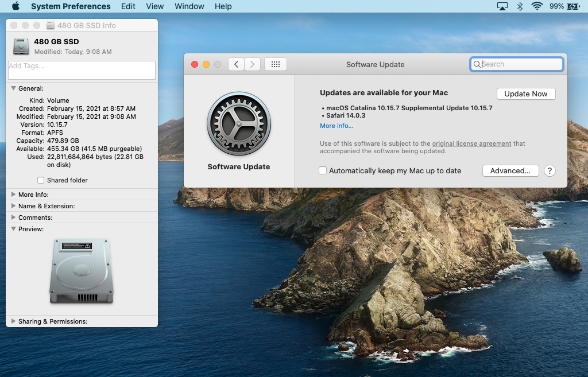Expand Sharing & Permissions section
This screenshot has width=588, height=377.
point(14,321)
